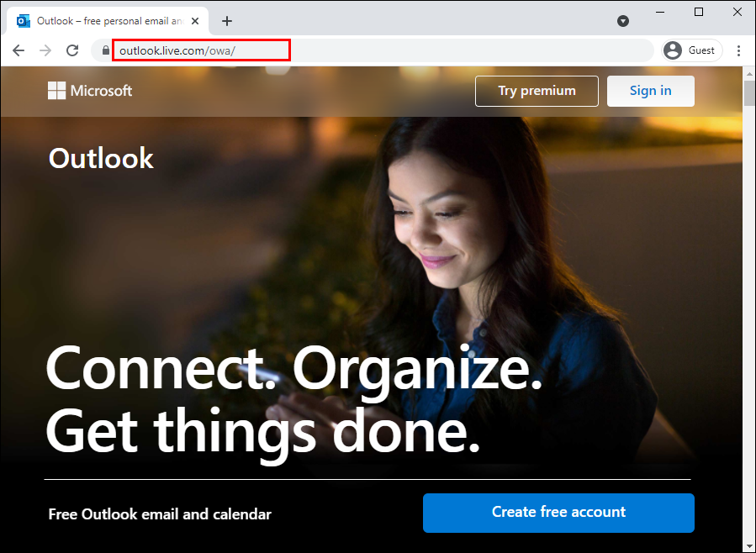Close the Outlook tab
Screen dimensions: 756x553
pos(194,20)
